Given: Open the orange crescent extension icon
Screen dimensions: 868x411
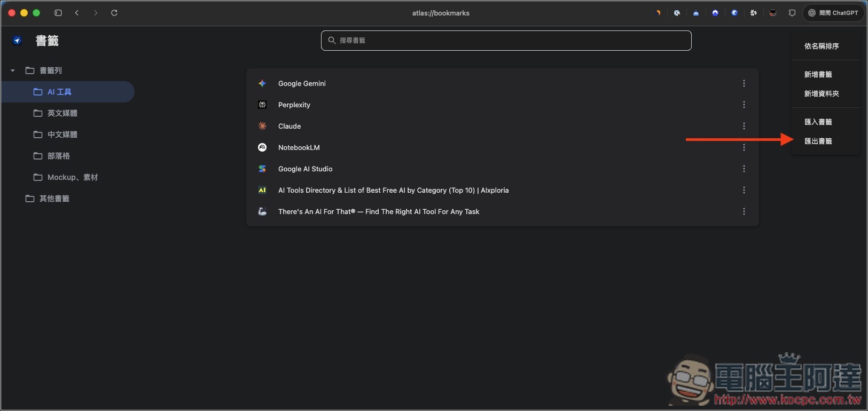Looking at the screenshot, I should (658, 13).
